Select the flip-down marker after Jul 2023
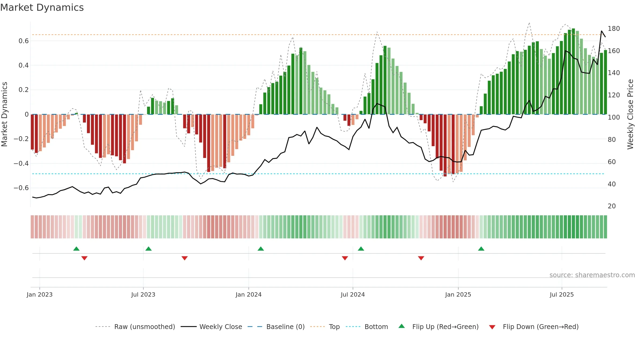644x362 pixels. point(185,258)
